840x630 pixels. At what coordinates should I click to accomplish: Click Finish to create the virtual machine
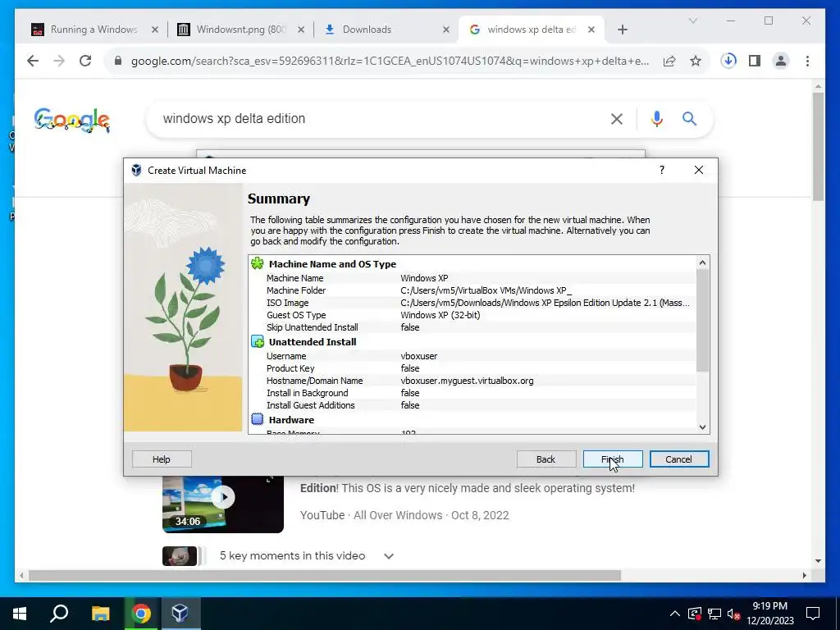click(x=612, y=459)
